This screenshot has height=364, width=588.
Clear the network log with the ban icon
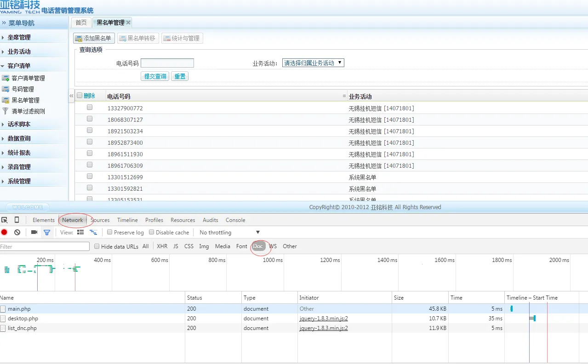pos(17,233)
